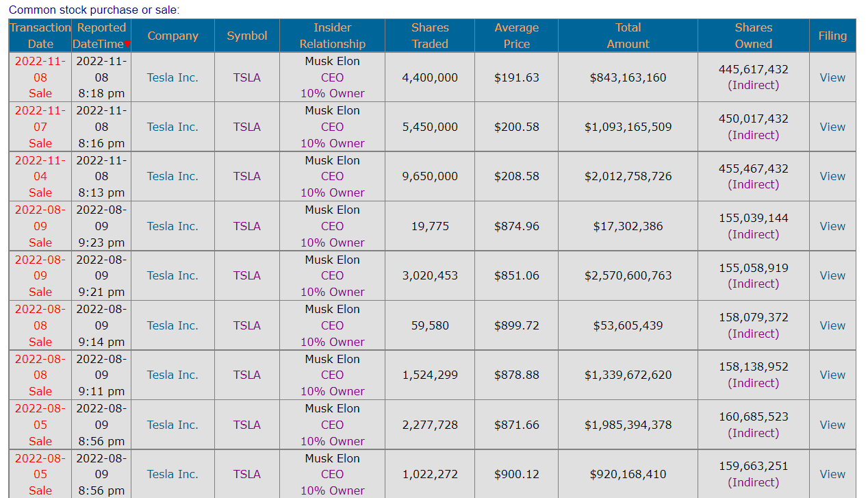View the filing for the 9,650,000 shares sale
Viewport: 868px width, 498px height.
[x=832, y=176]
